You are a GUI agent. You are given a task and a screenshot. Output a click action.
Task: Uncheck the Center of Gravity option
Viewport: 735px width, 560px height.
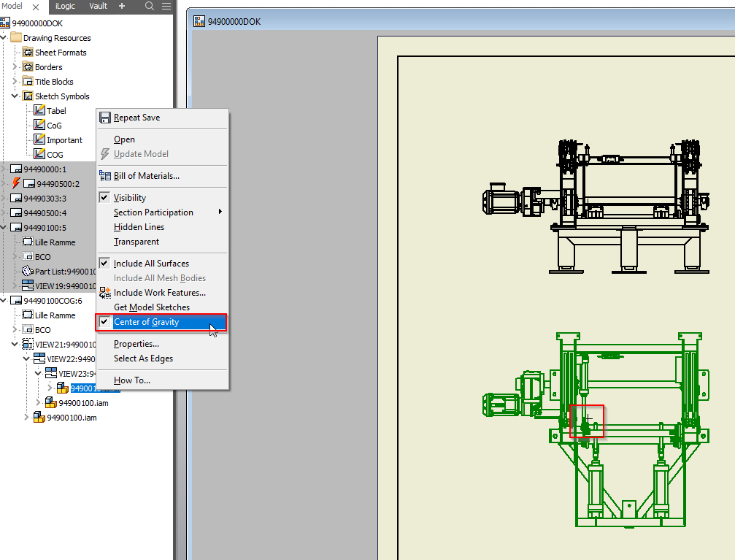[146, 322]
